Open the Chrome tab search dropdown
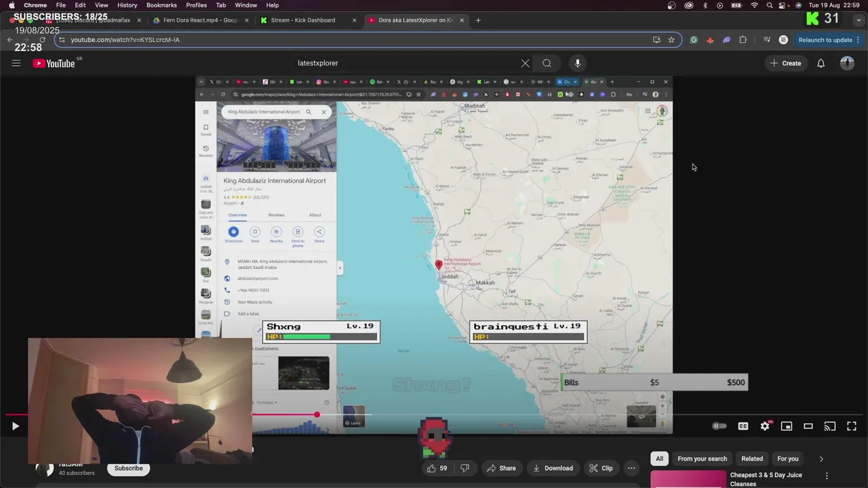The width and height of the screenshot is (868, 488). pyautogui.click(x=859, y=20)
